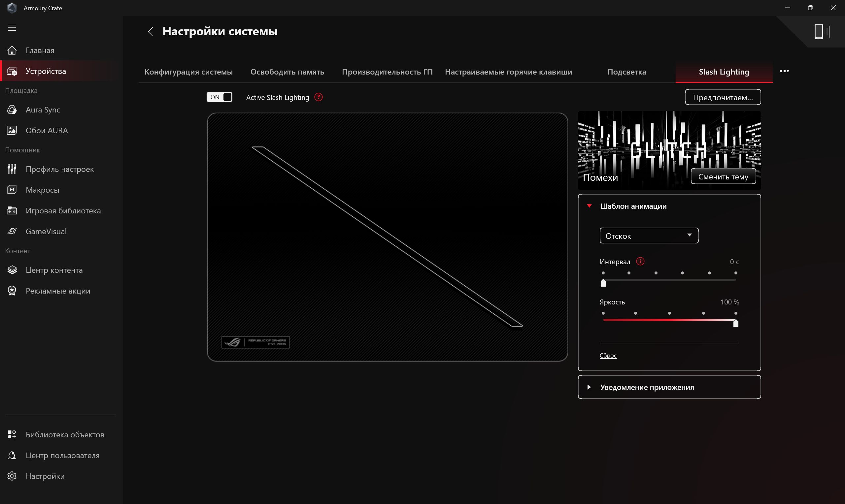The height and width of the screenshot is (504, 845).
Task: Click the Библиотека объектов icon
Action: coord(12,434)
